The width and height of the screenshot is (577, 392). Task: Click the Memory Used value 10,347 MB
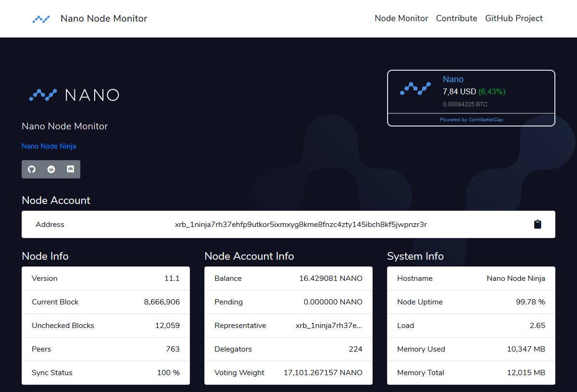pyautogui.click(x=526, y=349)
